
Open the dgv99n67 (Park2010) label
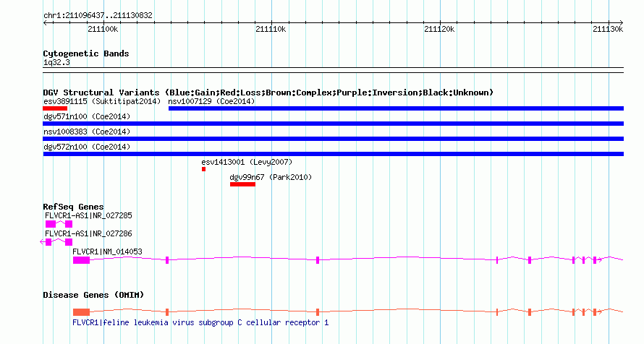click(x=271, y=177)
